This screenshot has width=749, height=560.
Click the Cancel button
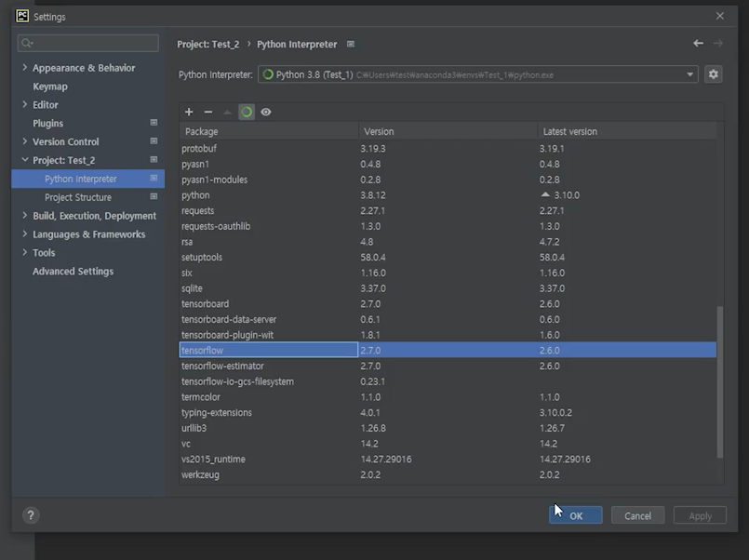point(637,515)
